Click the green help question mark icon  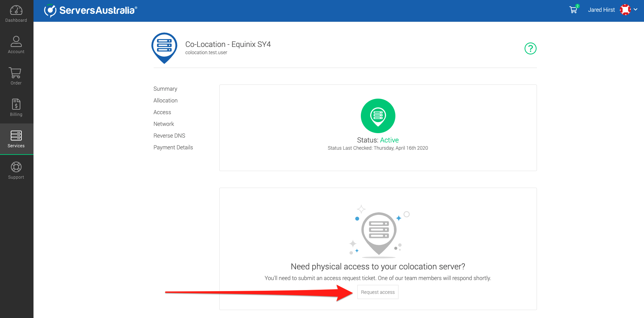pos(530,49)
